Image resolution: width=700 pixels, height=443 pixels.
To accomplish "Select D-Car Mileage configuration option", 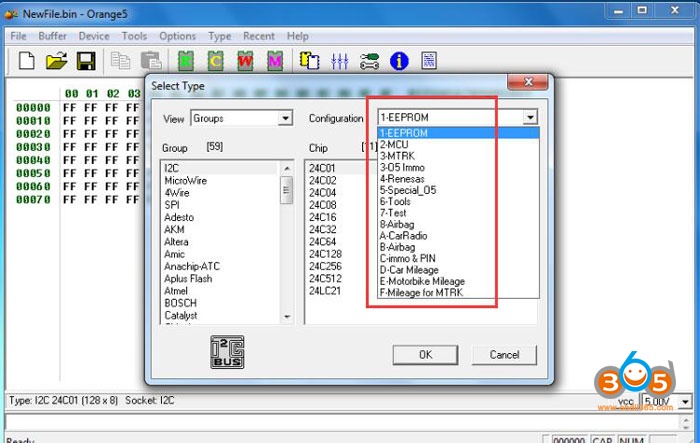I will coord(458,270).
